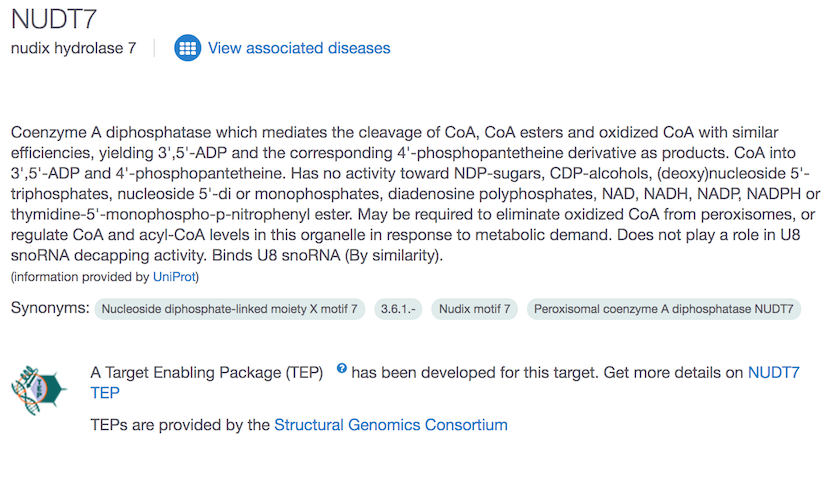This screenshot has height=485, width=840.
Task: Select the 'Nucleoside diphosphate-linked moiety X motif 7' synonym chip
Action: point(231,309)
